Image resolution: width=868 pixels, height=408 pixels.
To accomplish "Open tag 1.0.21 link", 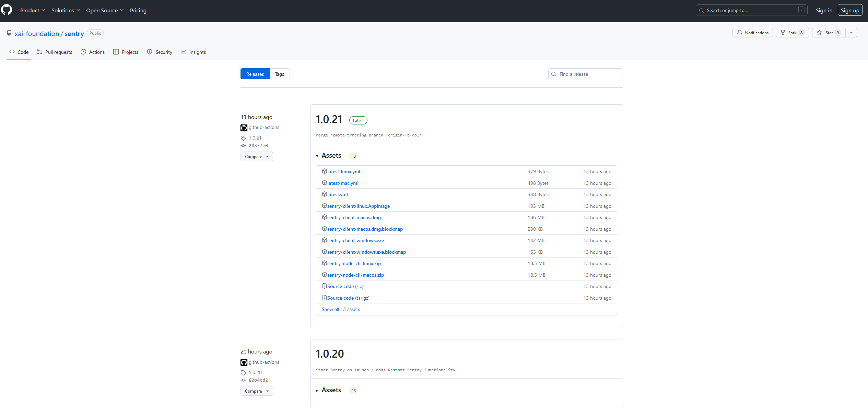I will point(255,138).
